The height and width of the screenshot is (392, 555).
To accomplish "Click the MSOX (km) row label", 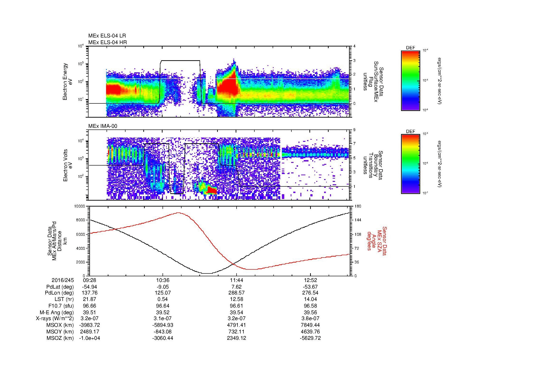I will coord(60,325).
